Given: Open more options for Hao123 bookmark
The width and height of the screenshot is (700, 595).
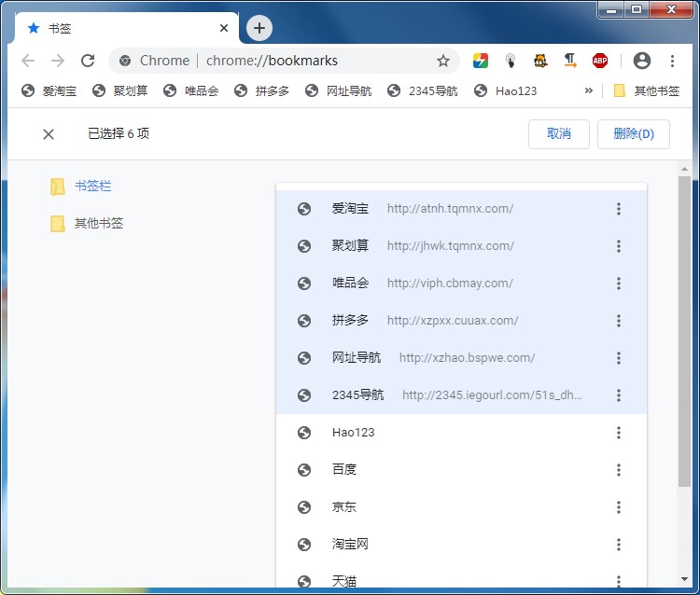Looking at the screenshot, I should click(x=618, y=432).
